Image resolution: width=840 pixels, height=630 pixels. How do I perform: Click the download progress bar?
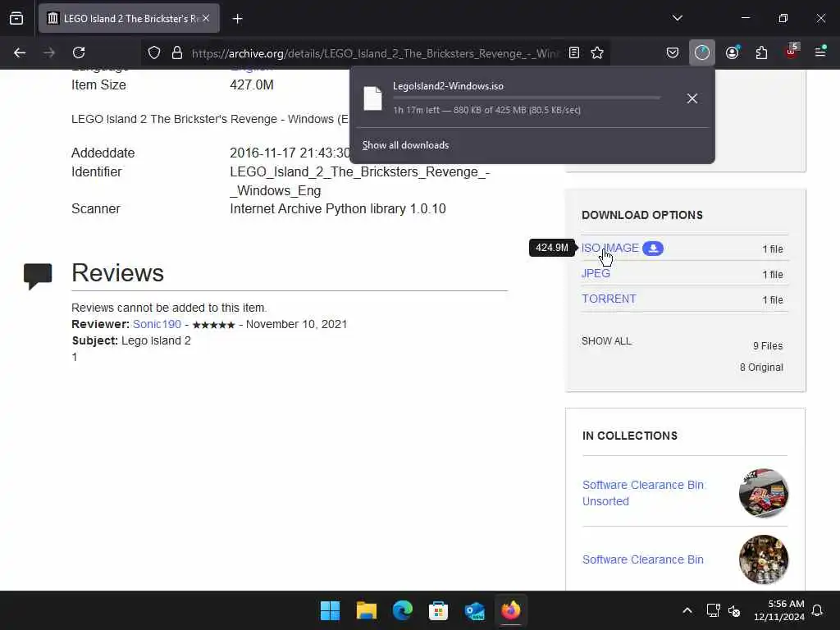point(527,98)
